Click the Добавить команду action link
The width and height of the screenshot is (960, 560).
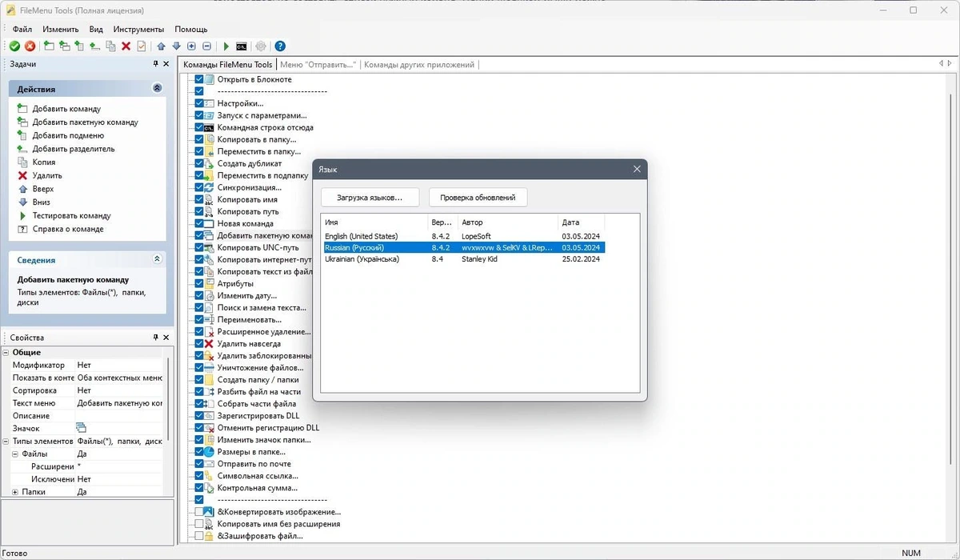(x=66, y=109)
